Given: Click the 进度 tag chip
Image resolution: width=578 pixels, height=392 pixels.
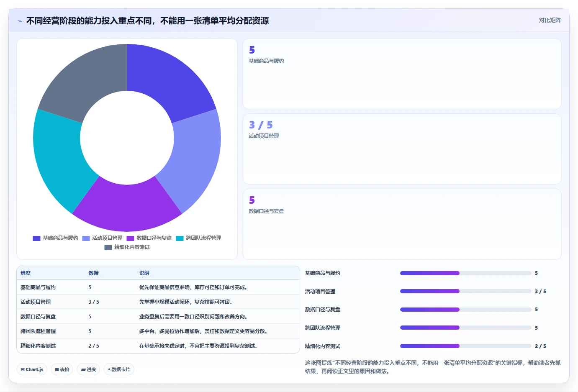Looking at the screenshot, I should tap(88, 369).
